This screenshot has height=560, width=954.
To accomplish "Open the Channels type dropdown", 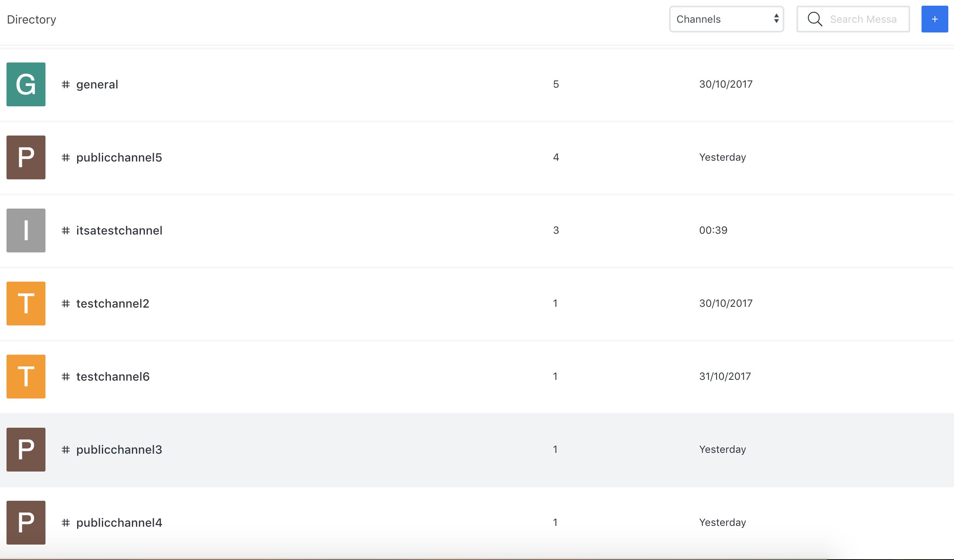I will tap(726, 19).
